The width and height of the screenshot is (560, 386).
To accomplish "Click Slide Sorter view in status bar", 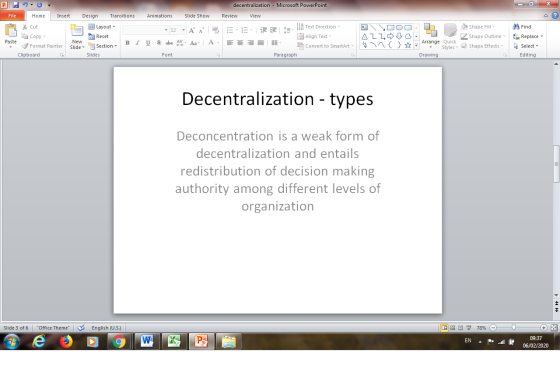I will [452, 328].
